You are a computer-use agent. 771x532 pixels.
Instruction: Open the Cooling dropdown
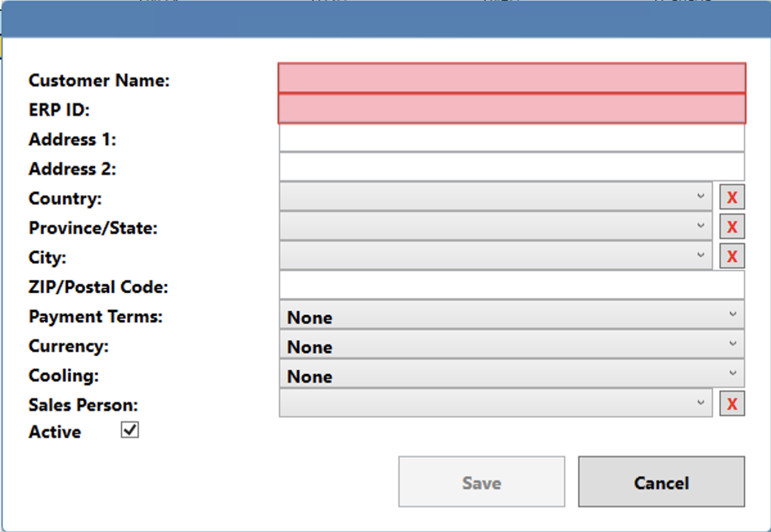(511, 375)
